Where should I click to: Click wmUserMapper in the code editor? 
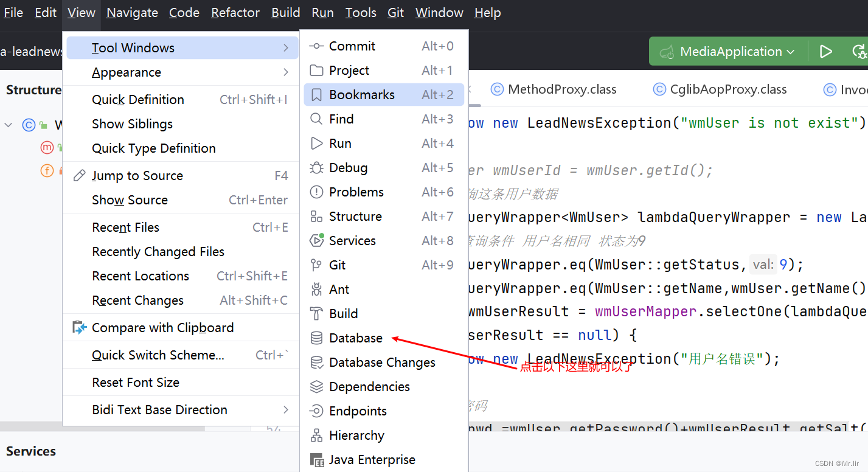coord(645,311)
